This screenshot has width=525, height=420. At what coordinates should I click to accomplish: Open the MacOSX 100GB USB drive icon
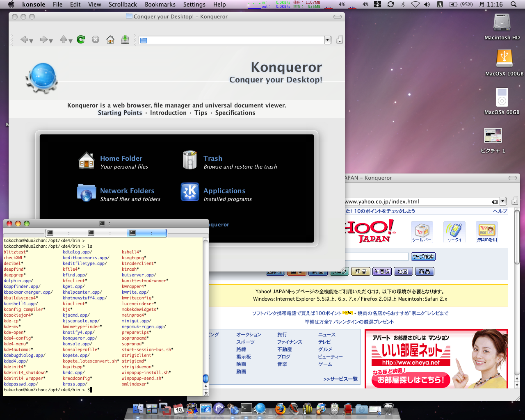tap(504, 59)
